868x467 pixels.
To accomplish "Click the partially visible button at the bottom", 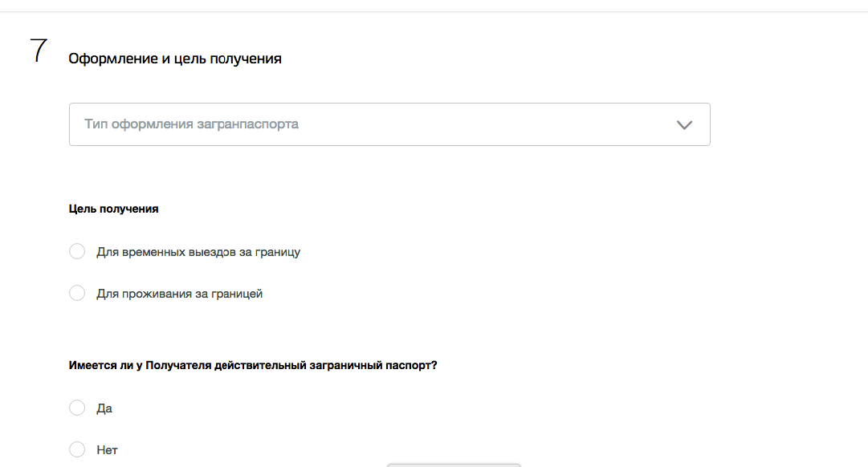I will click(x=454, y=464).
